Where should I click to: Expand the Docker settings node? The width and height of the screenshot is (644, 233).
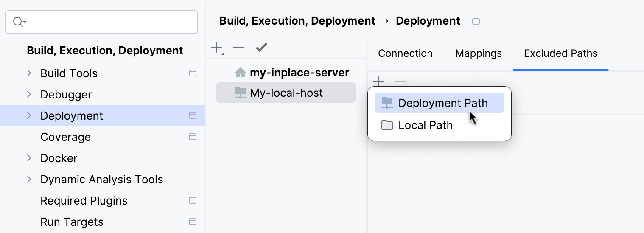(x=29, y=158)
